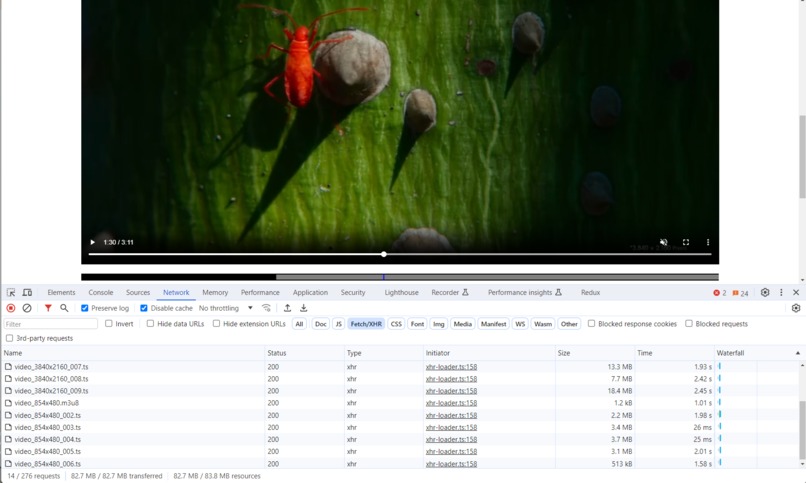Open the No throttling dropdown
This screenshot has width=806, height=483.
coord(226,308)
